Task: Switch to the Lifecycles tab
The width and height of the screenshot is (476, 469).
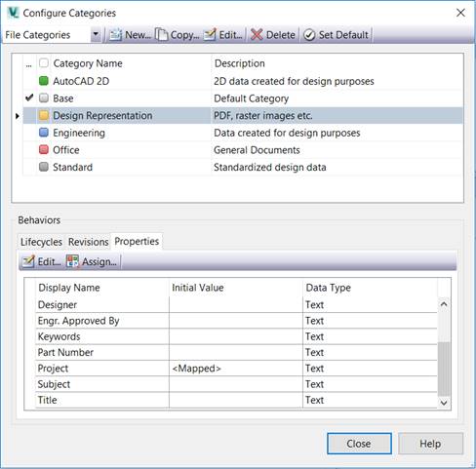Action: tap(41, 242)
